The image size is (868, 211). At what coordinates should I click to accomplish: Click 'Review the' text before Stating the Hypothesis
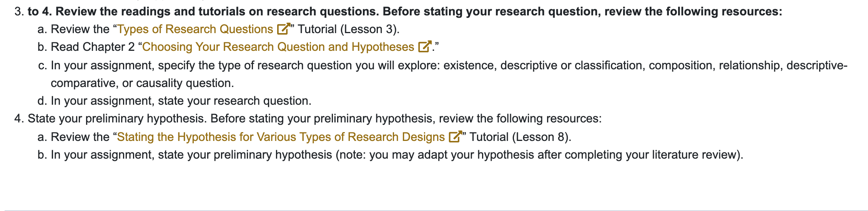pyautogui.click(x=80, y=137)
